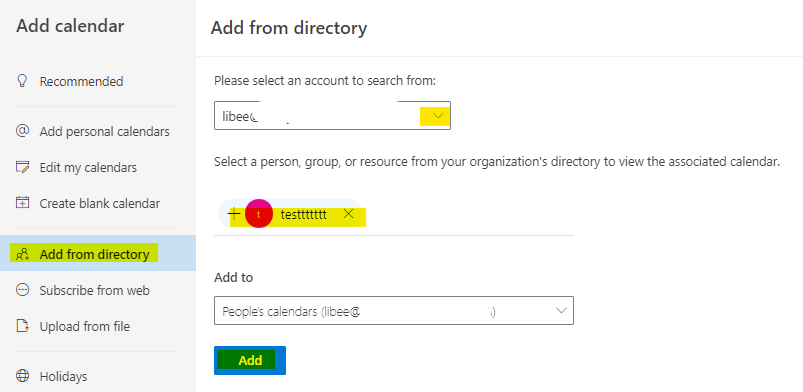Click 'Select a person, group, or resource' text

click(x=497, y=162)
